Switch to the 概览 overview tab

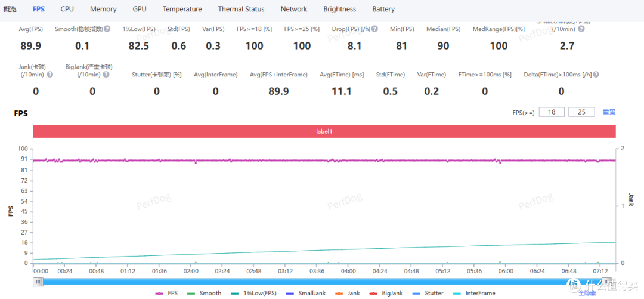click(10, 8)
